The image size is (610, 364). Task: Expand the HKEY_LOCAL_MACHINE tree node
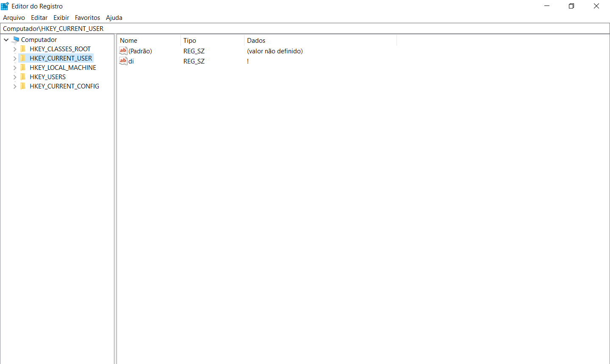point(14,67)
